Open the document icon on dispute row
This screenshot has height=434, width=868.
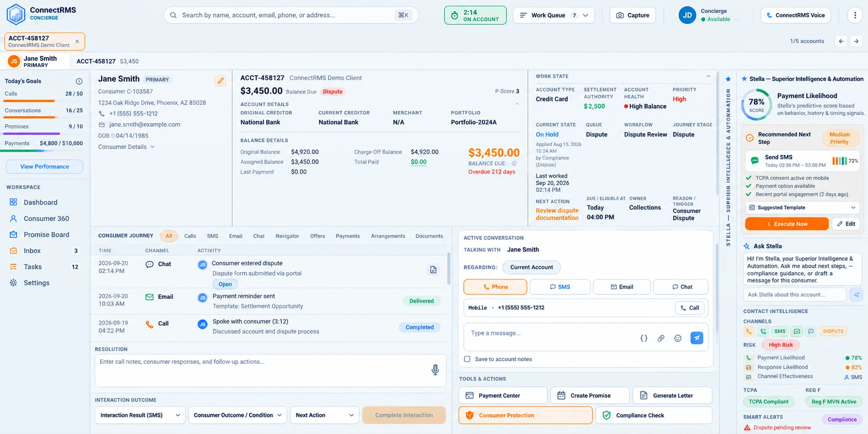point(433,270)
